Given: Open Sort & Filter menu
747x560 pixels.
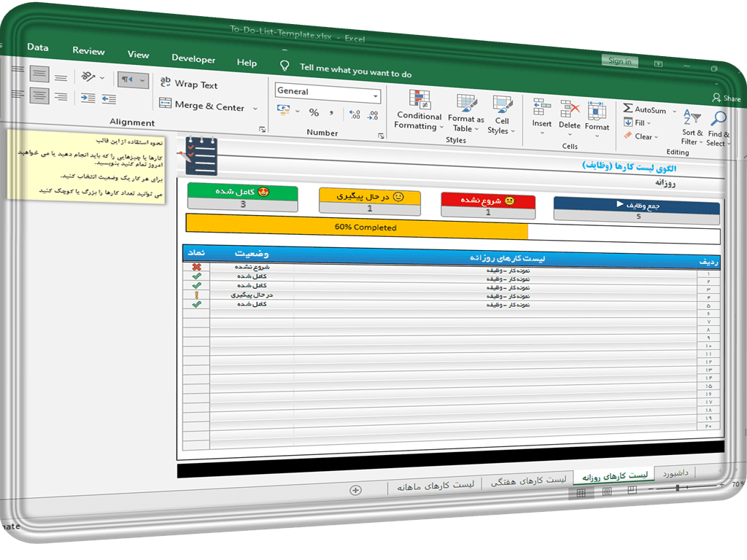Looking at the screenshot, I should point(692,127).
